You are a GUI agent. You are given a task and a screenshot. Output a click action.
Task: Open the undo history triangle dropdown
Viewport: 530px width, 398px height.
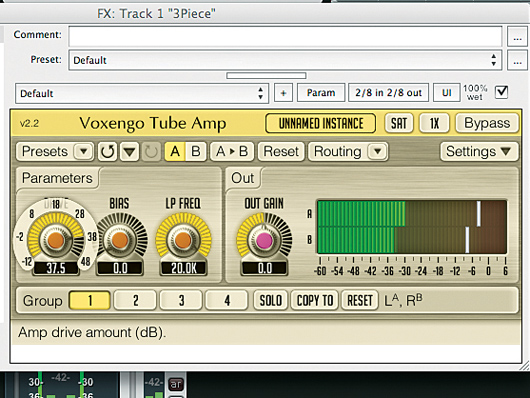click(129, 151)
